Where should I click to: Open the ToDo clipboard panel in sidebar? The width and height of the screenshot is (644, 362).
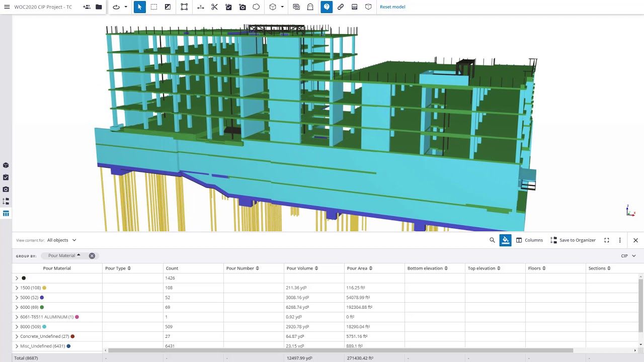[6, 177]
